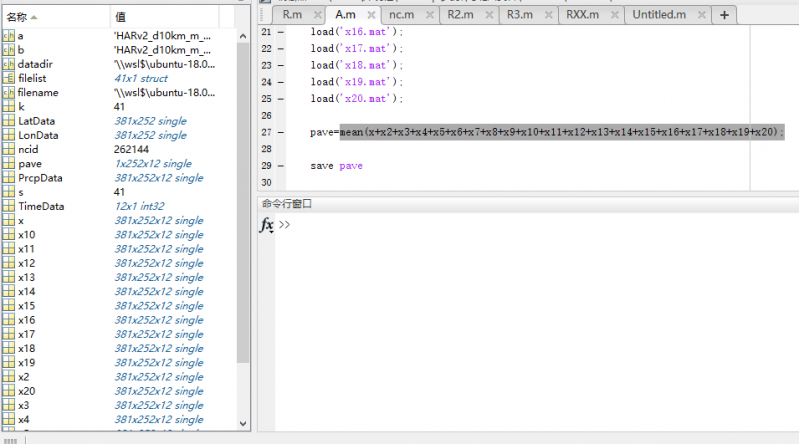
Task: Click the pave matrix variable icon
Action: pyautogui.click(x=8, y=163)
